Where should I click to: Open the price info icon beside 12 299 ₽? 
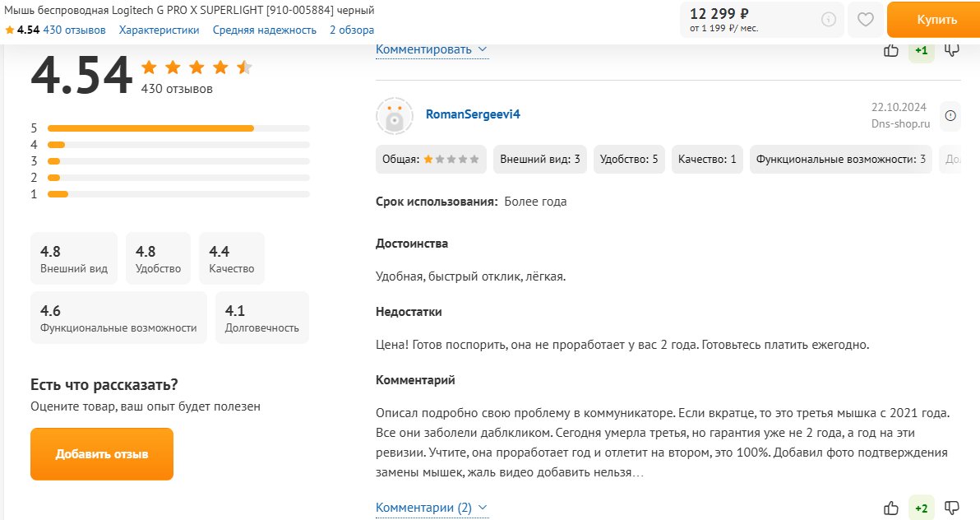coord(828,20)
